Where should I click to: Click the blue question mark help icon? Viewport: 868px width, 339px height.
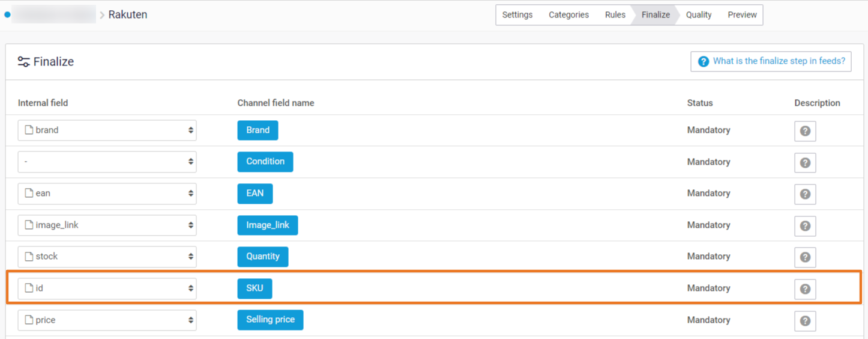pos(703,61)
